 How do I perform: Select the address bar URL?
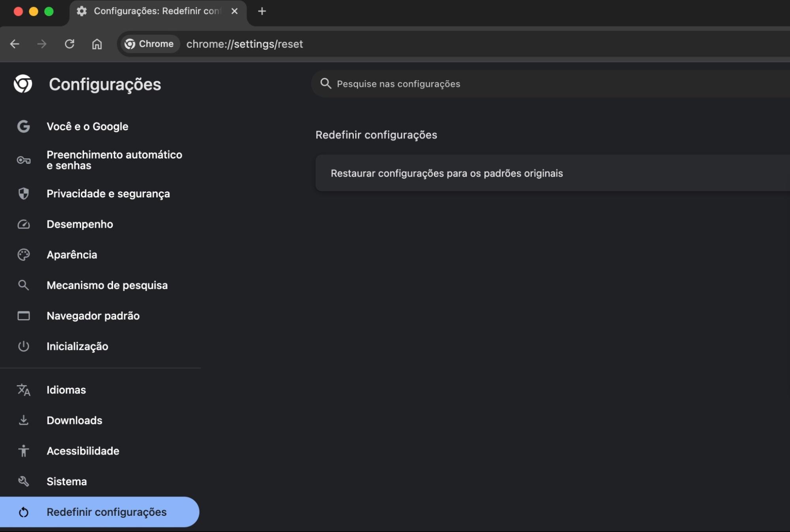click(x=245, y=44)
